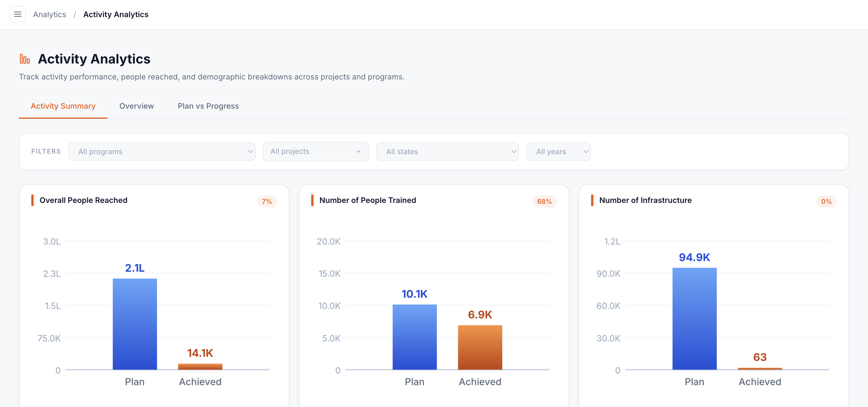868x407 pixels.
Task: Expand the All programs dropdown
Action: click(x=162, y=152)
